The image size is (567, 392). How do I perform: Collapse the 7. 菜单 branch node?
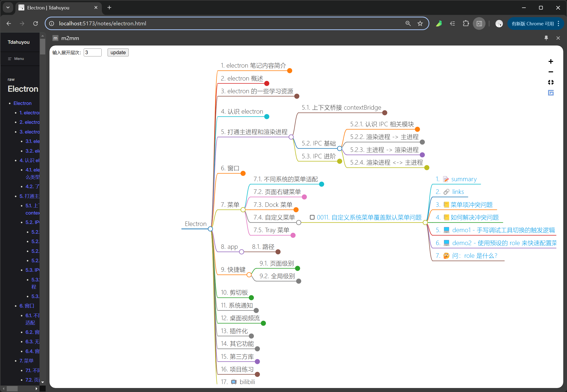coord(243,210)
